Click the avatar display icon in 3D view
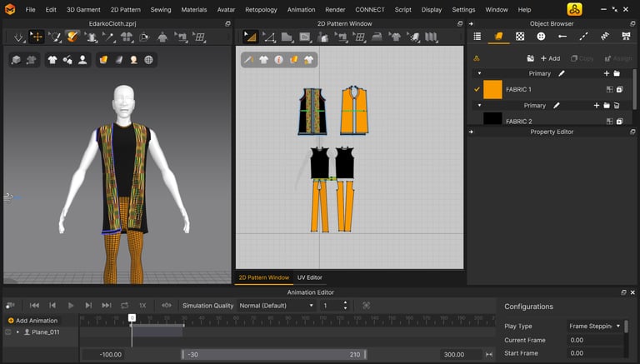 click(x=82, y=60)
